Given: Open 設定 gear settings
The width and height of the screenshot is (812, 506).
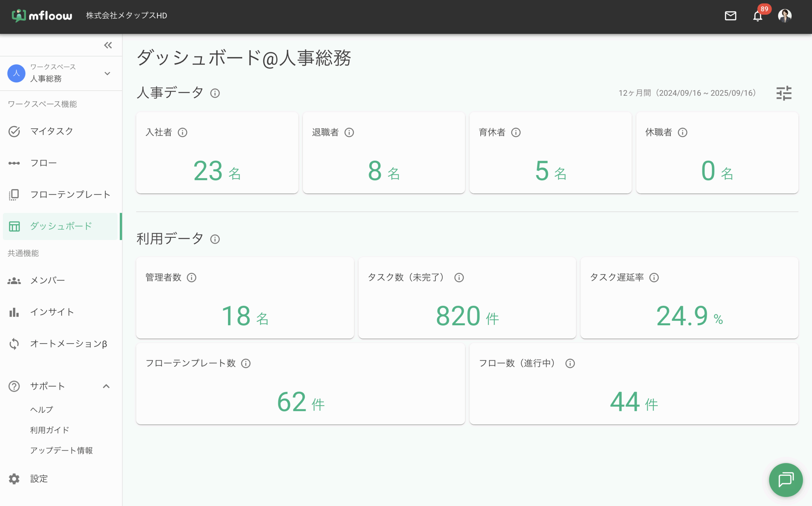Looking at the screenshot, I should pos(39,479).
